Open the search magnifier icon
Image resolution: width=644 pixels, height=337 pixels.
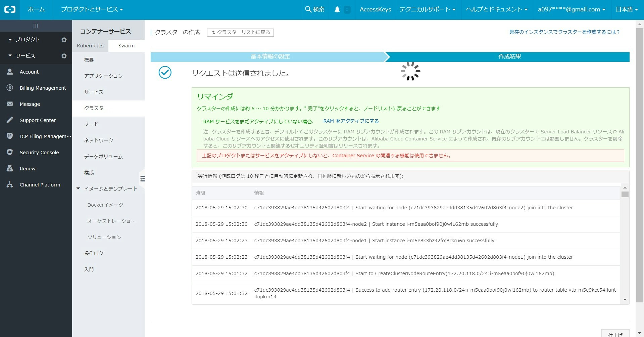click(x=308, y=9)
